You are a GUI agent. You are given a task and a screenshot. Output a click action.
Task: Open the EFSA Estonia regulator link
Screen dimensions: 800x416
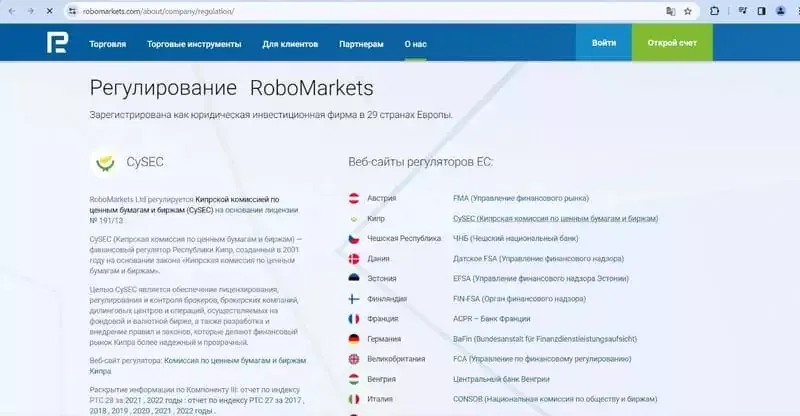[541, 279]
